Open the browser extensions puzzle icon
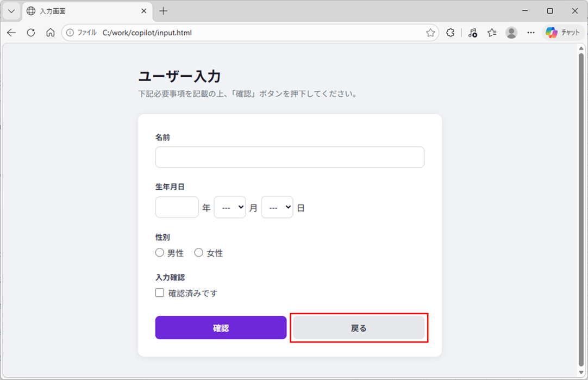 coord(450,33)
